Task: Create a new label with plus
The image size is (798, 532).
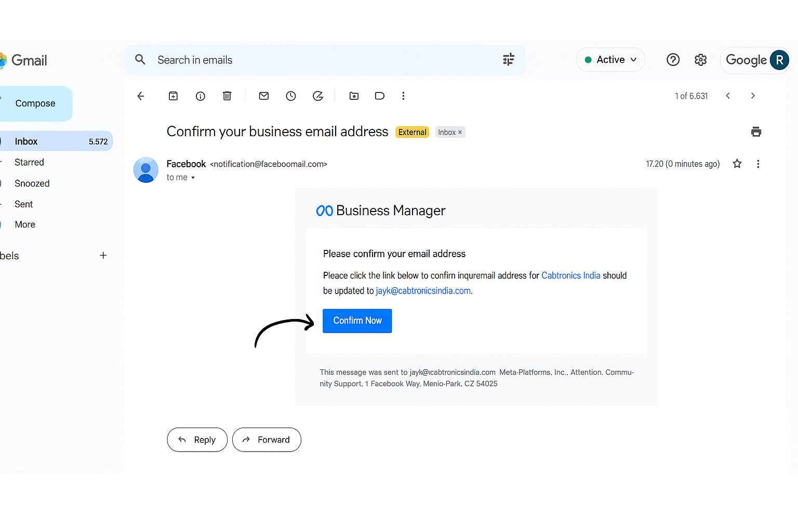Action: [x=103, y=256]
